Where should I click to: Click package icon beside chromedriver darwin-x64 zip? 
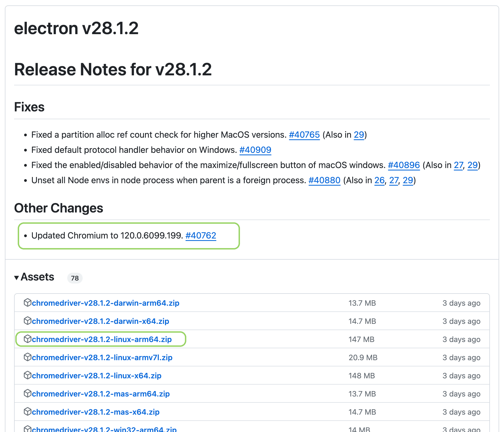click(27, 321)
